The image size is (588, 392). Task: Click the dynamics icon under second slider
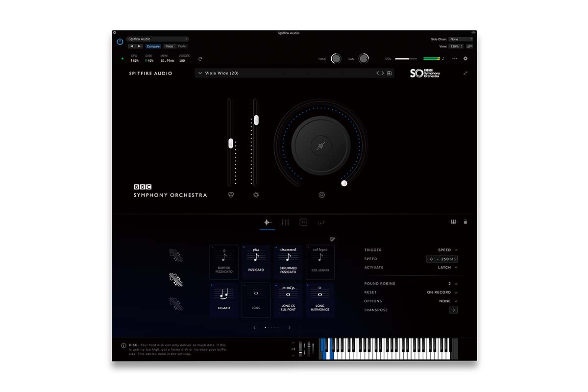pyautogui.click(x=256, y=195)
